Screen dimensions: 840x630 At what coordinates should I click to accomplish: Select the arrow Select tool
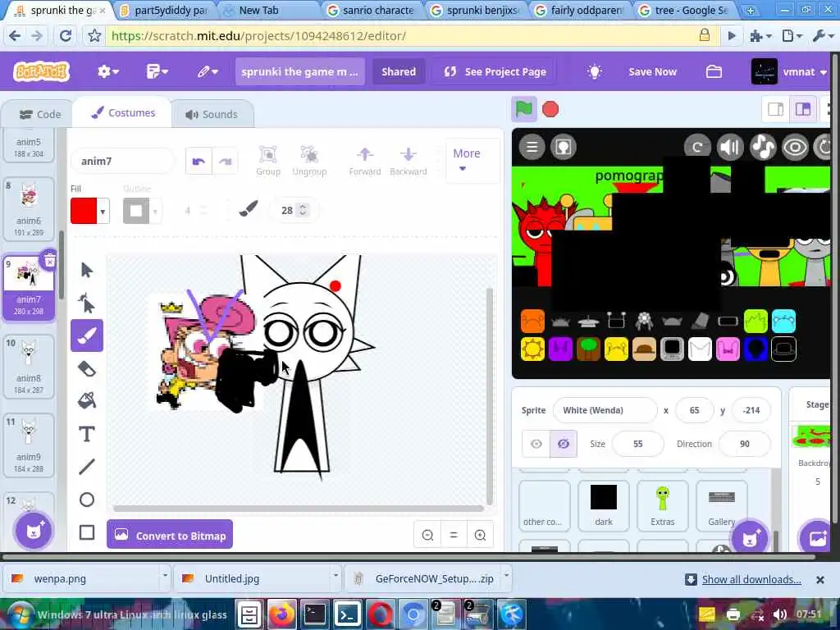click(87, 270)
